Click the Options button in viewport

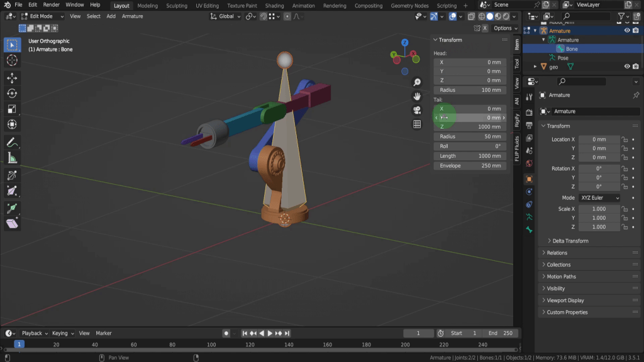tap(502, 28)
